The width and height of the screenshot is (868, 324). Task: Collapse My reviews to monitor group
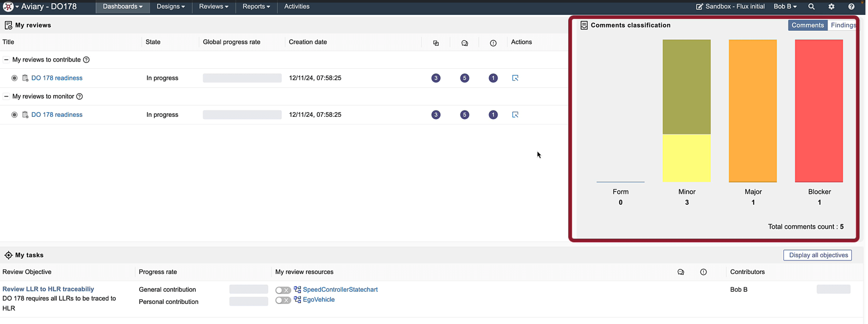6,96
